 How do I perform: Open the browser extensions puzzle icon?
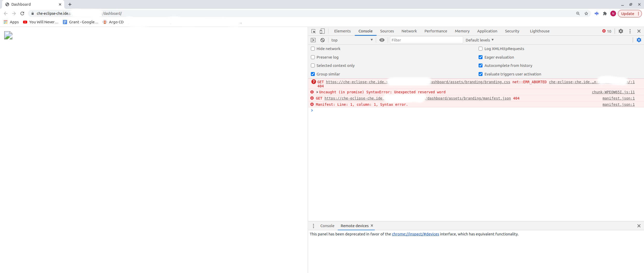tap(605, 13)
